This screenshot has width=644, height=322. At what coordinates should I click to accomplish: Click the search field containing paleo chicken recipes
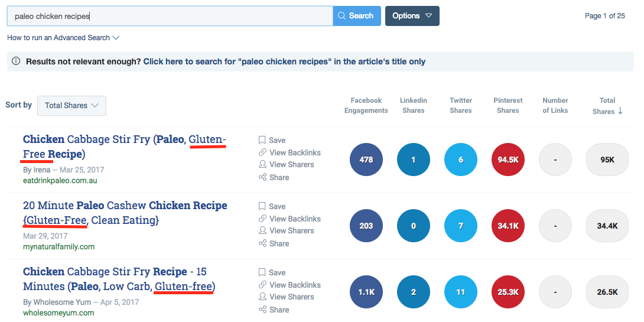point(170,16)
